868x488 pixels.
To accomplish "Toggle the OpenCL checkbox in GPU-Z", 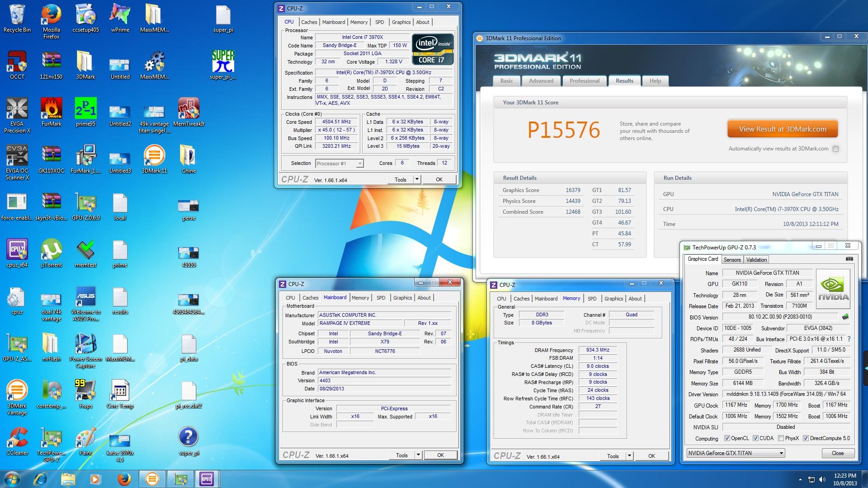I will [727, 438].
